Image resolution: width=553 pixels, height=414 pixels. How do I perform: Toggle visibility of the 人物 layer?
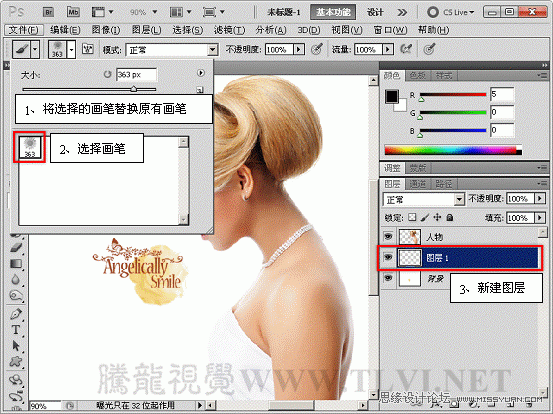(x=388, y=236)
